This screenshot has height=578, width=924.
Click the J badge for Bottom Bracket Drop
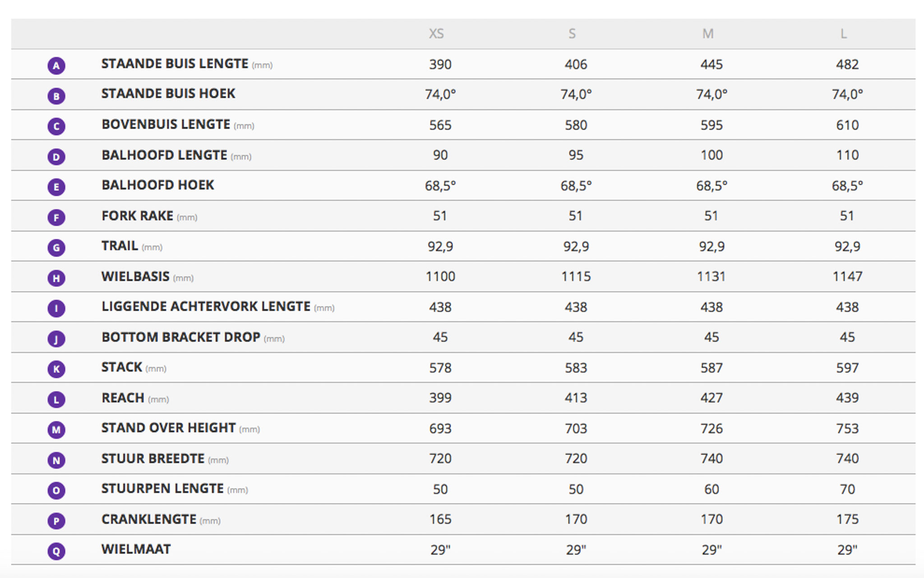click(56, 338)
